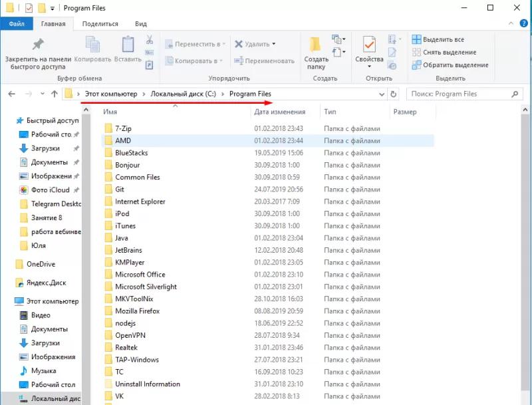
Task: Click the scissors cut icon
Action: 149,40
